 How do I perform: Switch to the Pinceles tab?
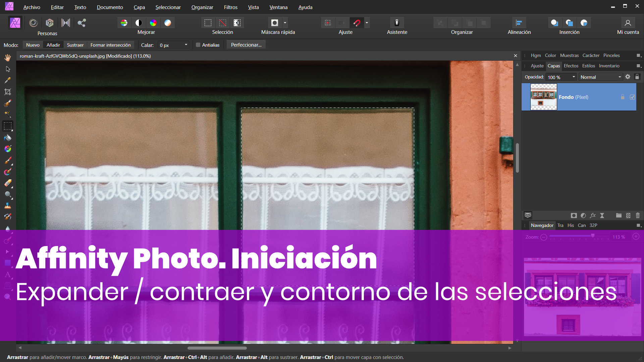611,55
